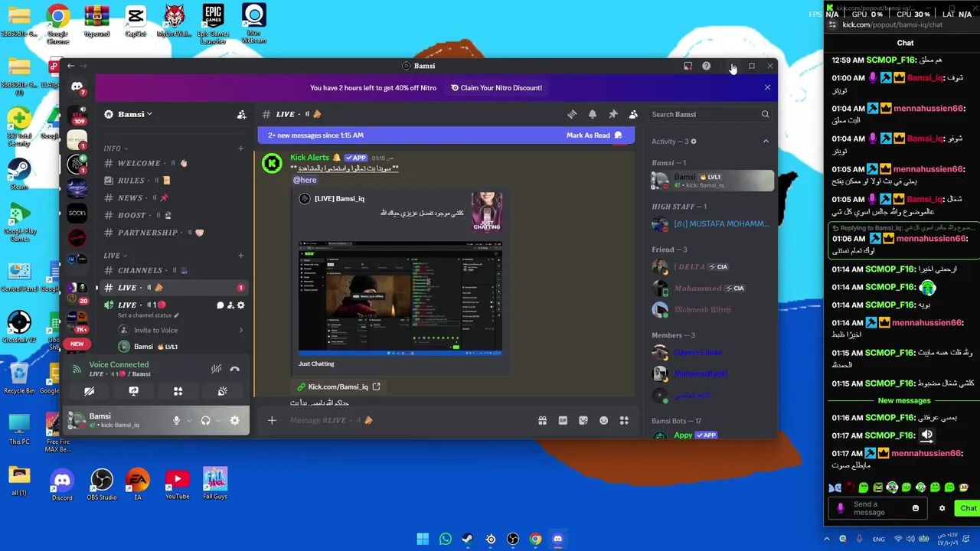Mute the microphone in user panel
This screenshot has width=980, height=551.
176,420
